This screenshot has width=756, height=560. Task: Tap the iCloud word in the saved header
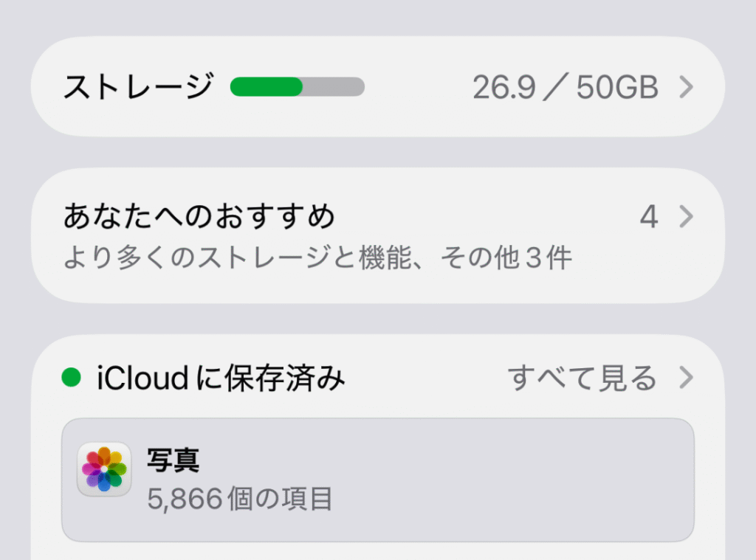[x=142, y=378]
